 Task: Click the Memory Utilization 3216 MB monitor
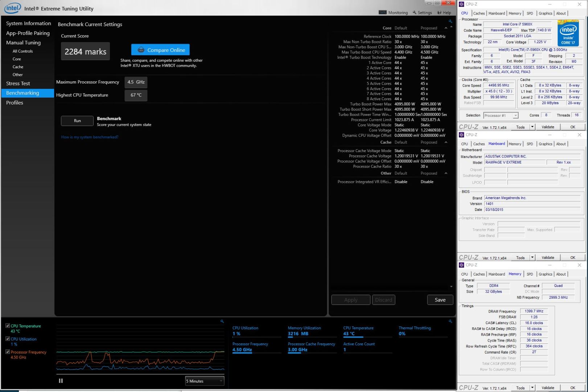click(312, 331)
